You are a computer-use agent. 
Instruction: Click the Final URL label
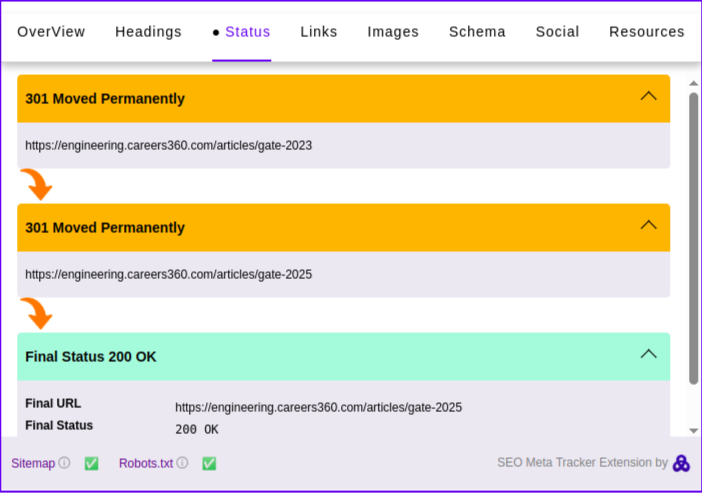pyautogui.click(x=53, y=403)
